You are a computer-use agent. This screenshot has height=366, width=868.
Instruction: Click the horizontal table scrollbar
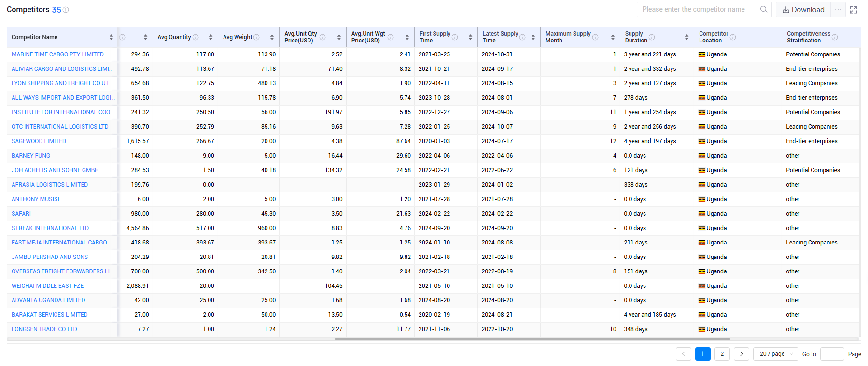[x=532, y=339]
